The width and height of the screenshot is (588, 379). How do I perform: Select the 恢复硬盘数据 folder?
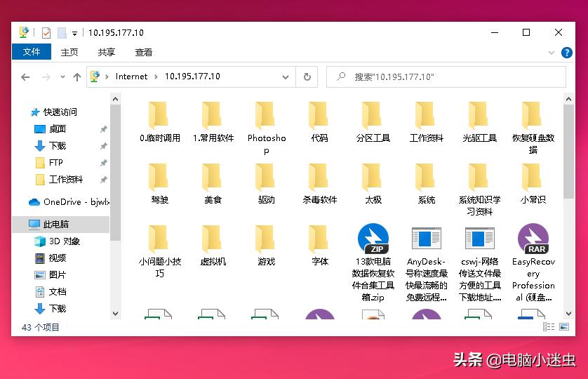[533, 128]
